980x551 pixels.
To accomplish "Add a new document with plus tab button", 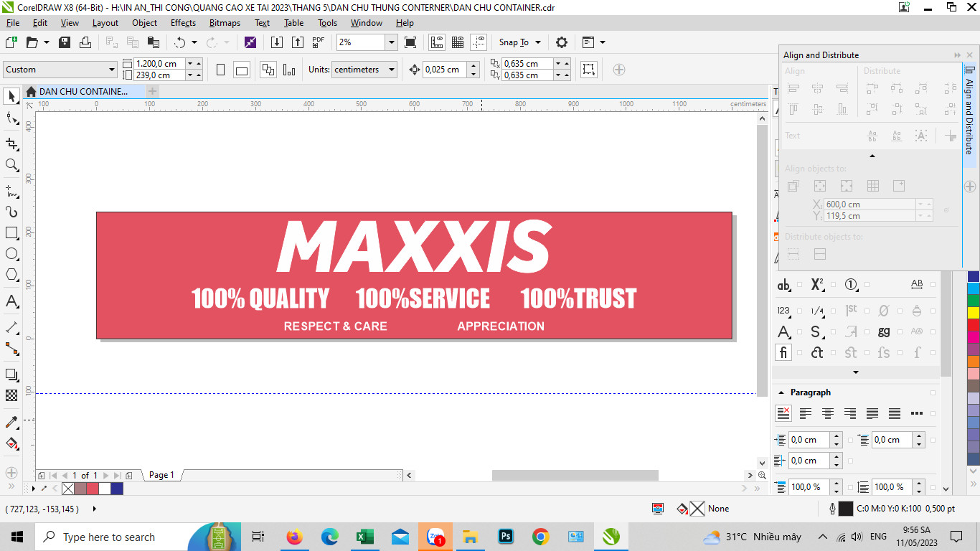I will tap(152, 91).
